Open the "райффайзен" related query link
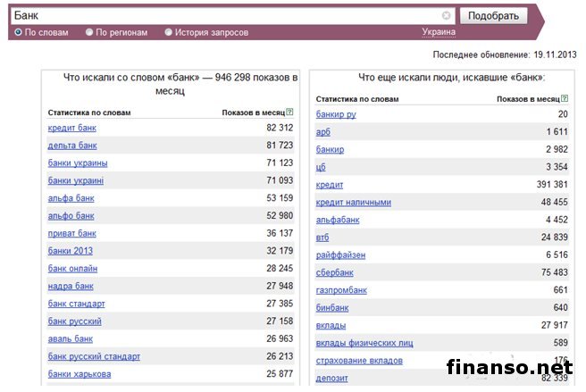Image resolution: width=586 pixels, height=392 pixels. point(340,255)
